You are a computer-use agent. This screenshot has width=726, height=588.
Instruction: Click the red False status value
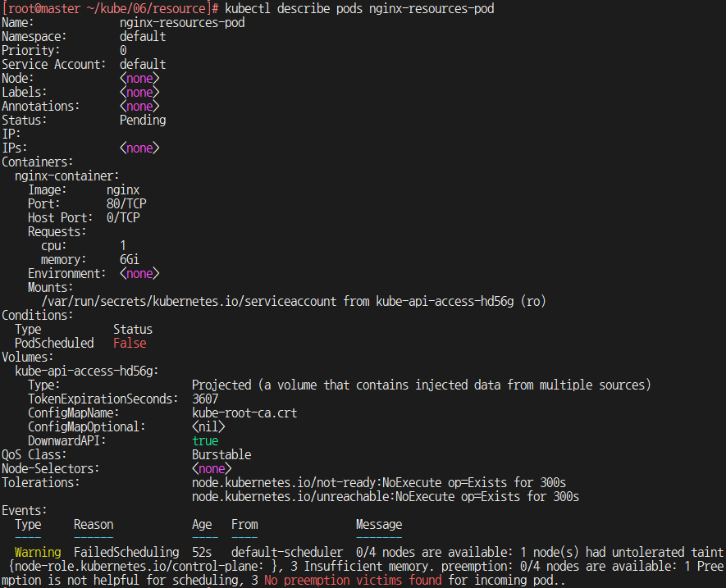[130, 343]
